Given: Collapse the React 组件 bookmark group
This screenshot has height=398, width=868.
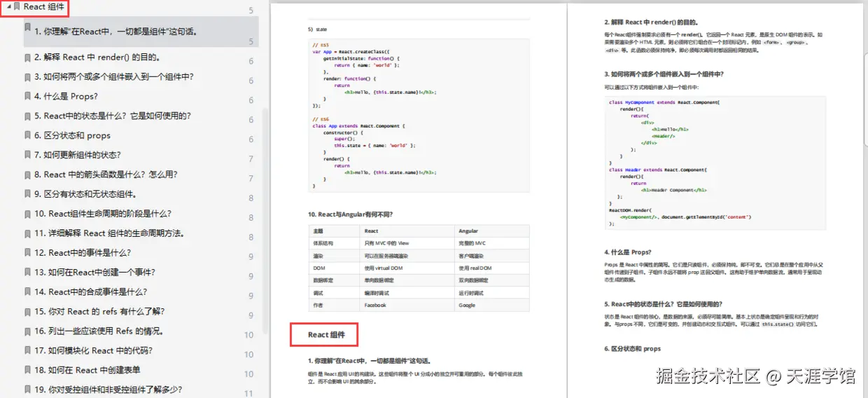Looking at the screenshot, I should coord(8,6).
